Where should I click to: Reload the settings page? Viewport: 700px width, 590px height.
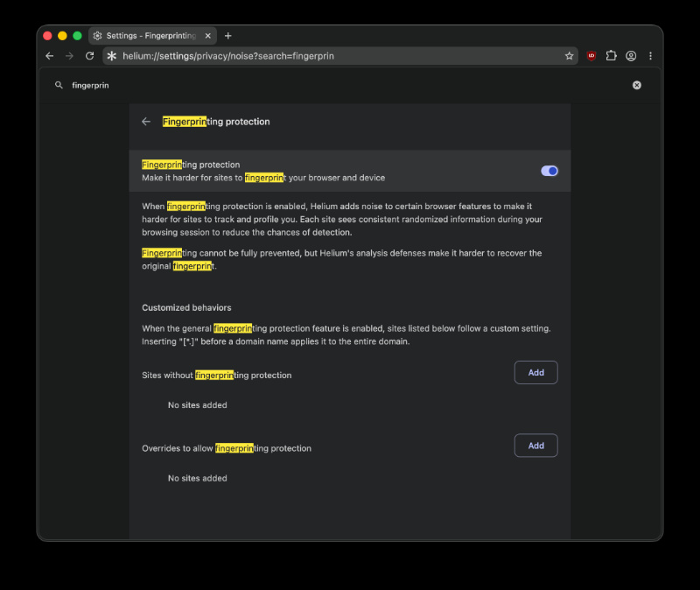tap(90, 56)
